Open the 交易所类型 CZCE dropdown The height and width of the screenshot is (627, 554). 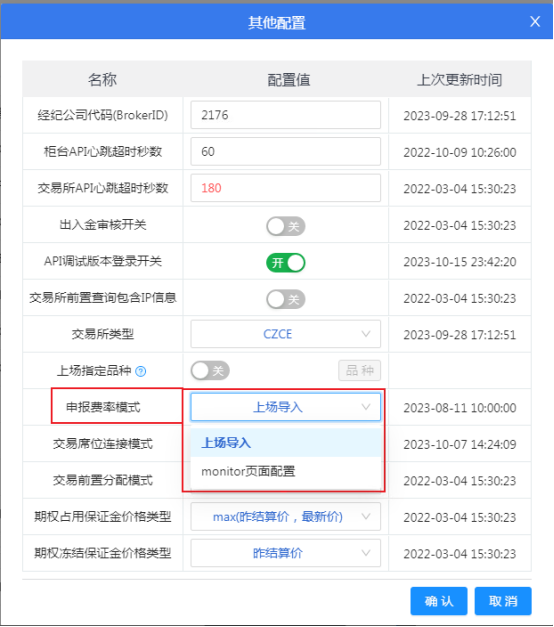[286, 334]
